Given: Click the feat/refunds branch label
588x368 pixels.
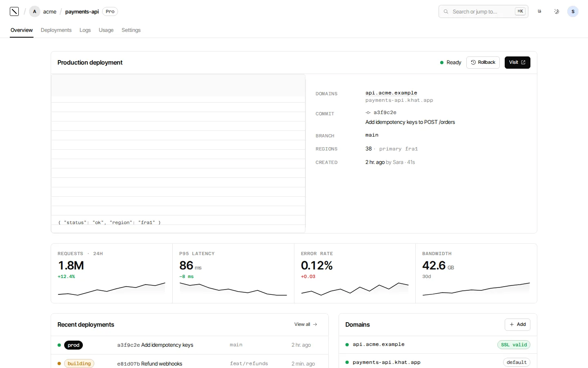Looking at the screenshot, I should (x=249, y=364).
